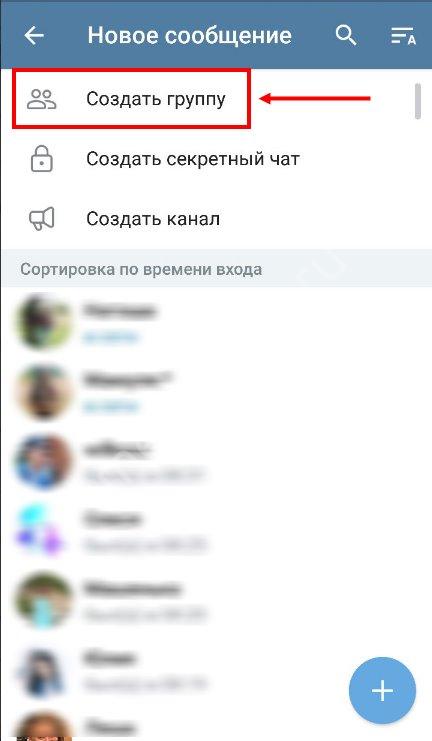The width and height of the screenshot is (432, 741).
Task: Go back using the arrow in the header
Action: (x=34, y=35)
